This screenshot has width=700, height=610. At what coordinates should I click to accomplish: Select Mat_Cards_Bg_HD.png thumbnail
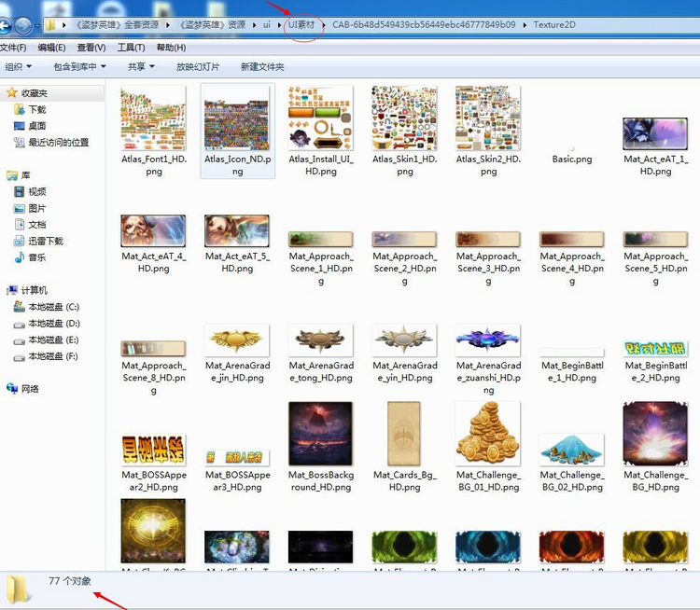[404, 434]
